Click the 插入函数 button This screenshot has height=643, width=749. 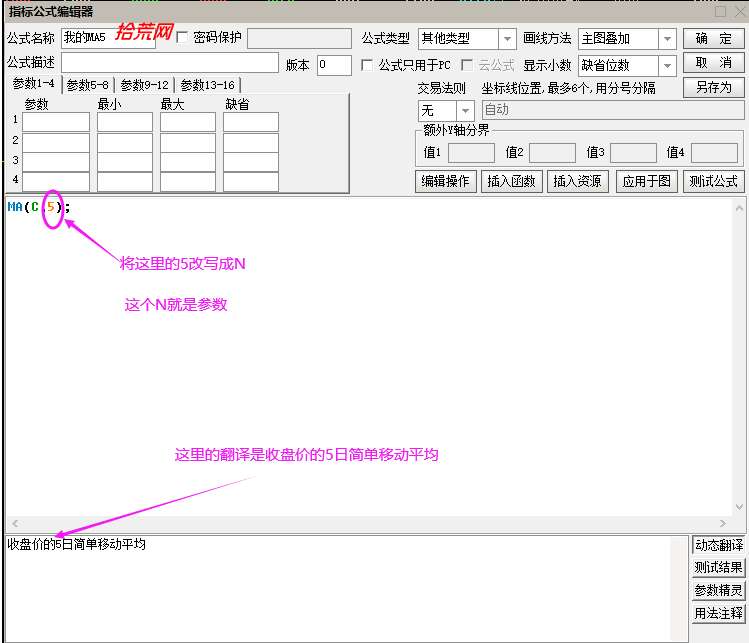click(511, 181)
